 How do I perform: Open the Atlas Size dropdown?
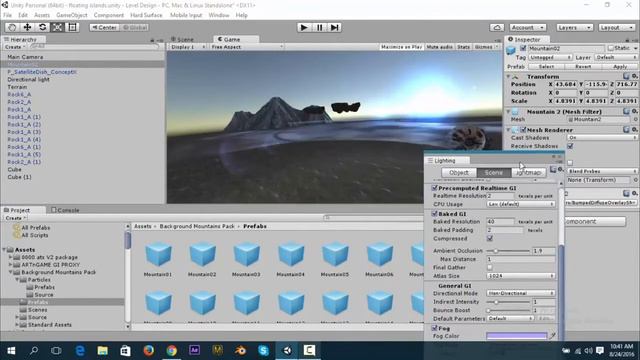pos(521,276)
